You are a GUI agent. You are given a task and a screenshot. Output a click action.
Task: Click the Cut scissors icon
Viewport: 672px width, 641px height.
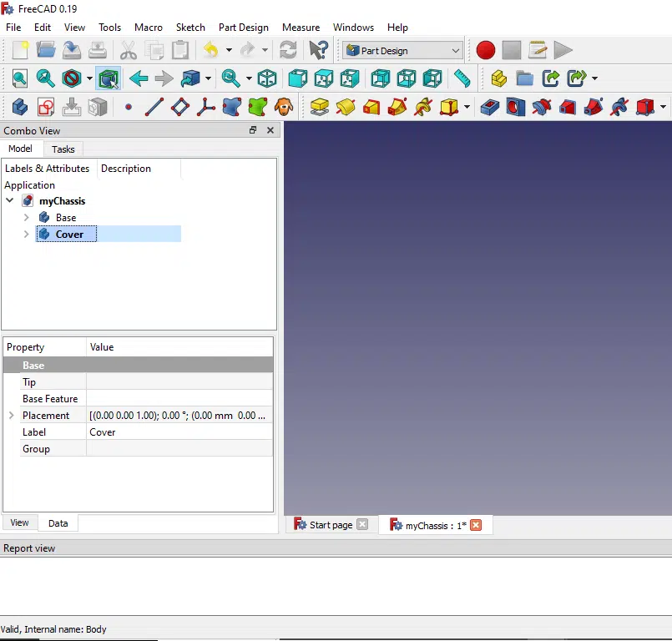129,50
